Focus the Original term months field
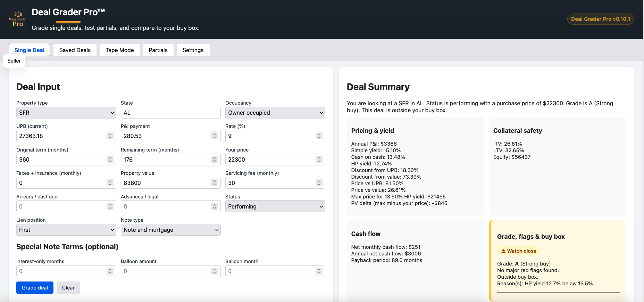644x302 pixels. tap(66, 160)
